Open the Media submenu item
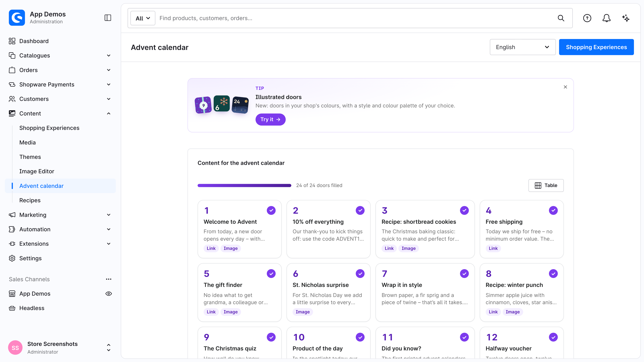The width and height of the screenshot is (644, 362). click(28, 142)
